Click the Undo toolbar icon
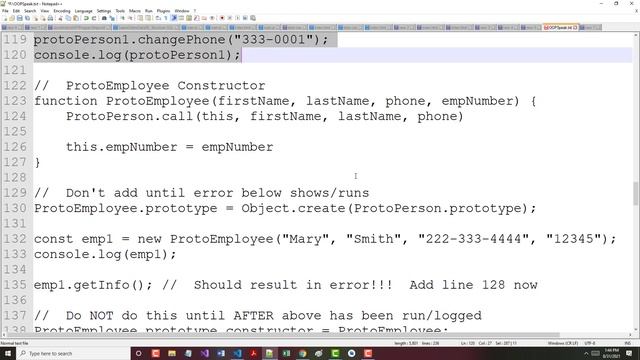This screenshot has height=360, width=640. click(x=86, y=18)
